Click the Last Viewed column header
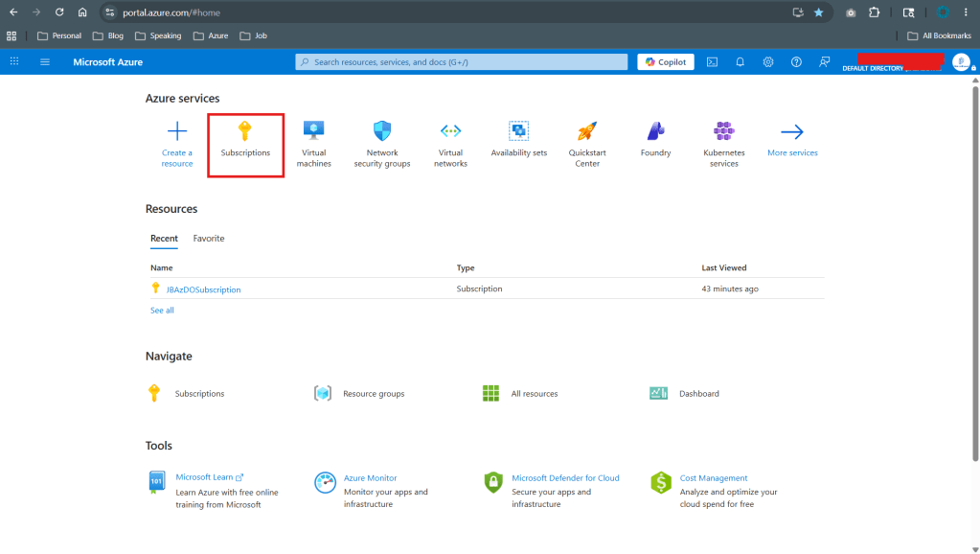980x554 pixels. pyautogui.click(x=724, y=267)
